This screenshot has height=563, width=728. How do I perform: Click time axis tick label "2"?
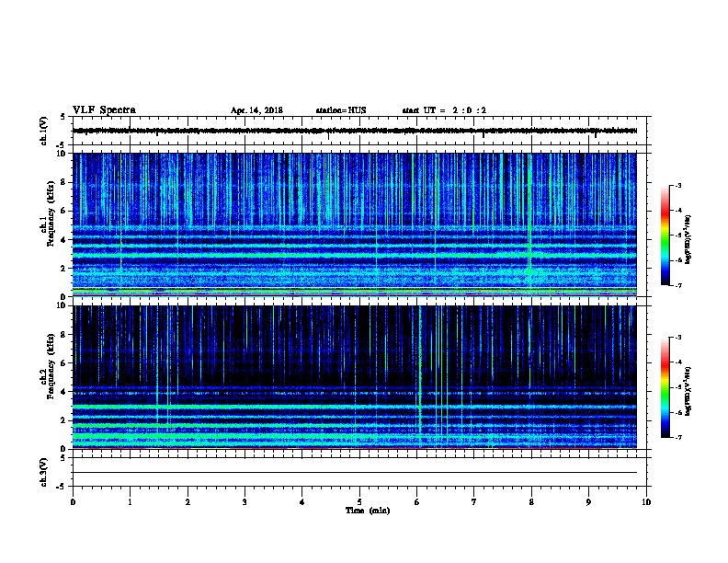click(x=188, y=501)
